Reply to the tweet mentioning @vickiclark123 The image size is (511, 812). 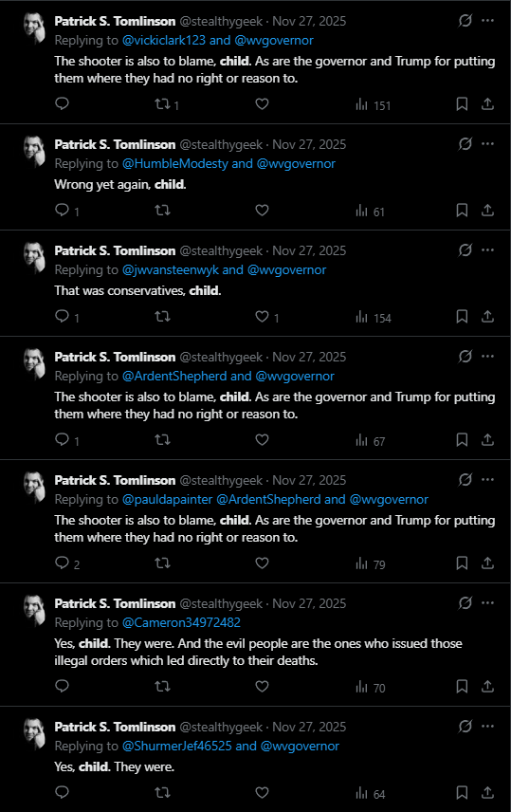point(63,103)
